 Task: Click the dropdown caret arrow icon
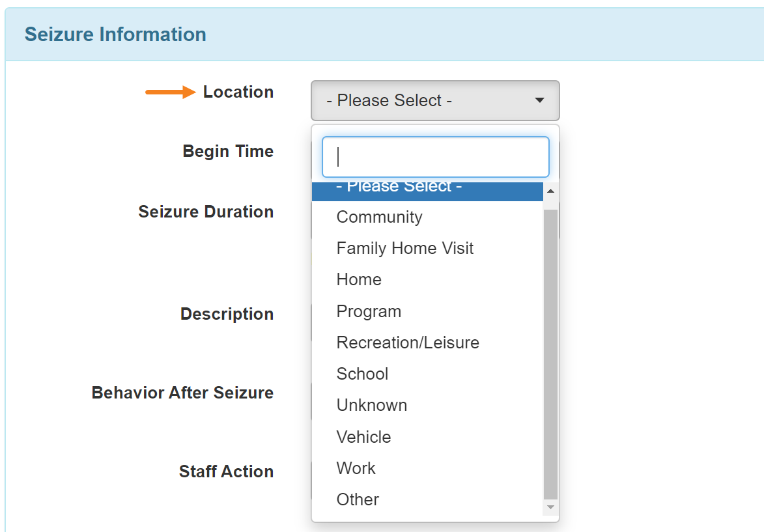539,100
